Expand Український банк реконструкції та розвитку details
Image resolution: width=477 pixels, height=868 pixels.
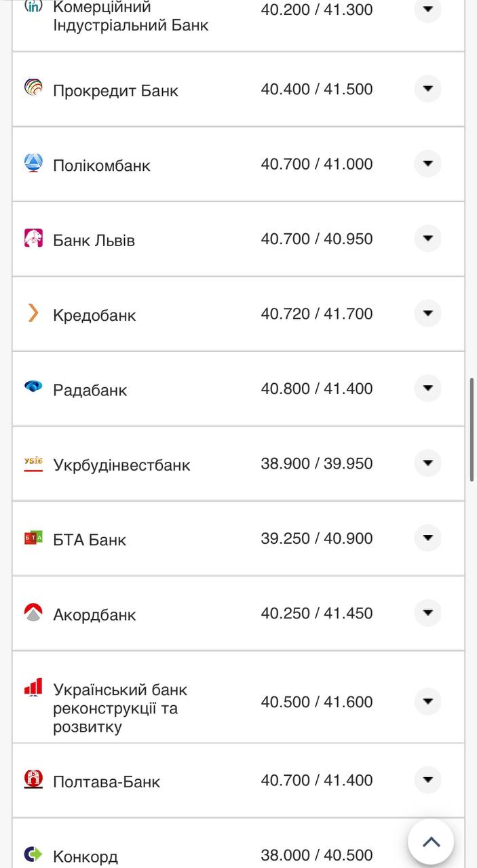click(427, 701)
